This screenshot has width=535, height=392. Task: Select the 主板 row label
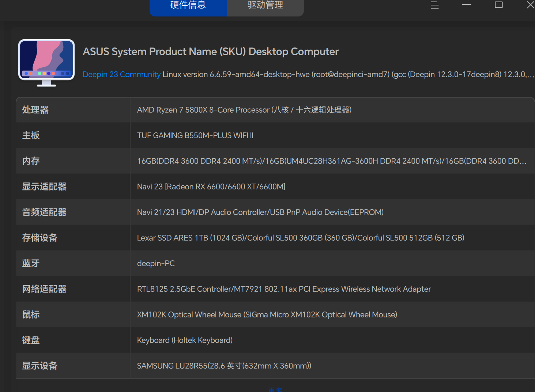point(31,135)
